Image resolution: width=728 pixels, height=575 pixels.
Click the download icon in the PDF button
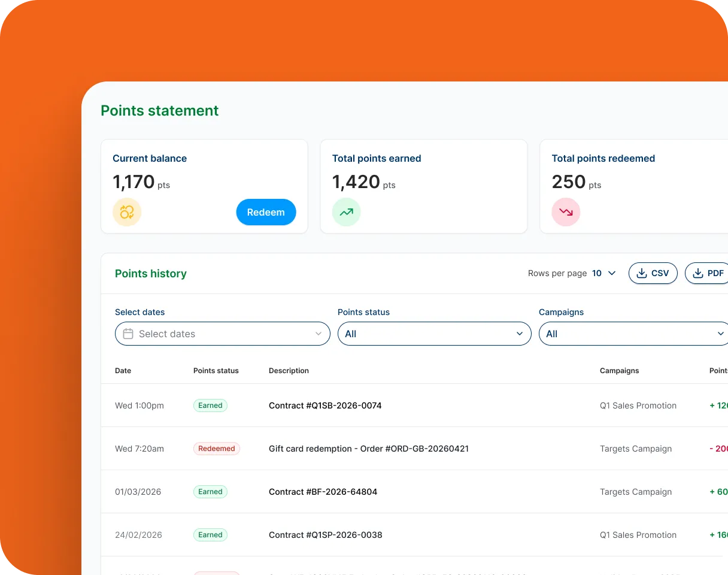click(698, 273)
